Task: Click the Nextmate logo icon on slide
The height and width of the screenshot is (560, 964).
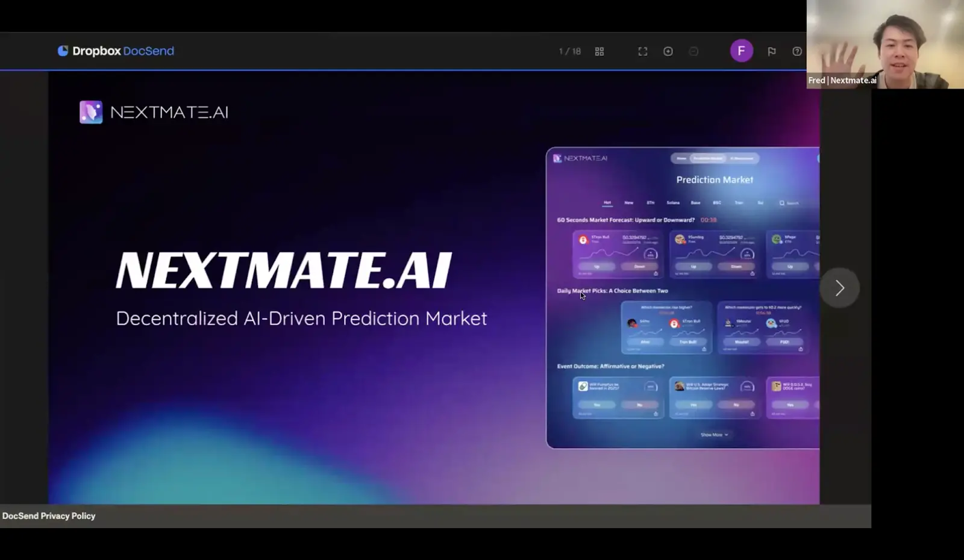Action: (91, 112)
